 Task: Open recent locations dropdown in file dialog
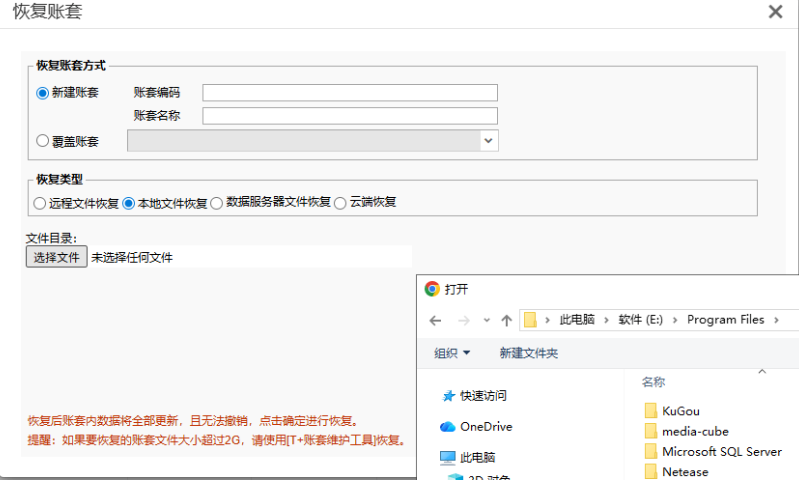[x=487, y=321]
